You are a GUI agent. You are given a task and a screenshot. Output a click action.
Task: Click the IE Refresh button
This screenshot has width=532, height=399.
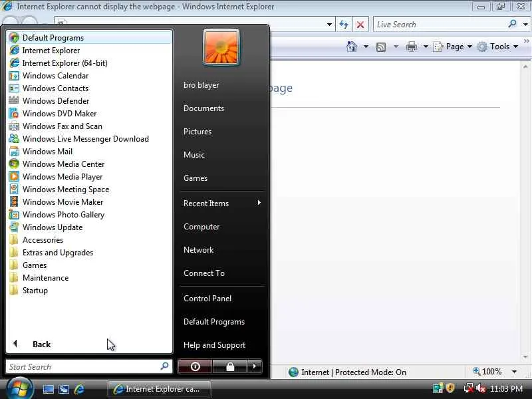344,25
